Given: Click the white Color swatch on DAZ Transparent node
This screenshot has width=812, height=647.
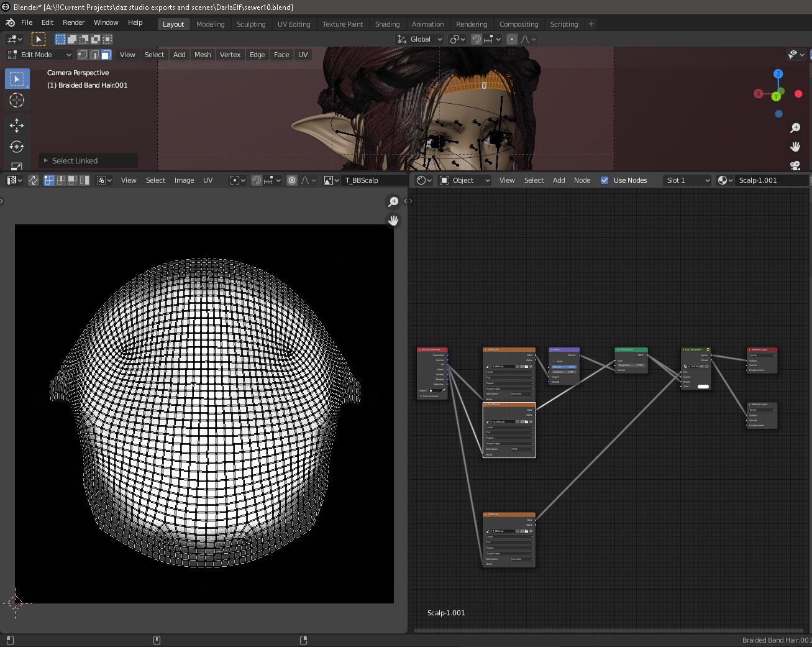Looking at the screenshot, I should [x=703, y=387].
